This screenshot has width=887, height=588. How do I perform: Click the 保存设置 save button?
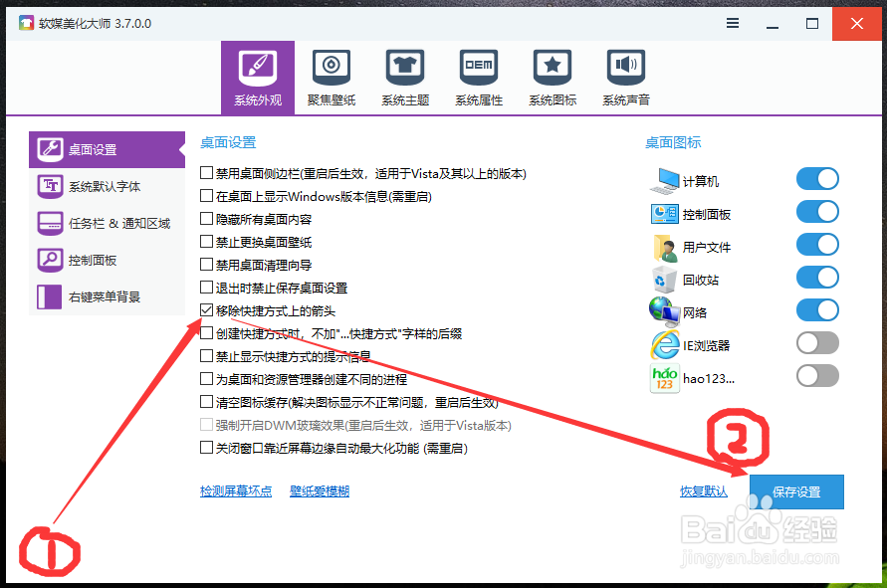point(796,491)
